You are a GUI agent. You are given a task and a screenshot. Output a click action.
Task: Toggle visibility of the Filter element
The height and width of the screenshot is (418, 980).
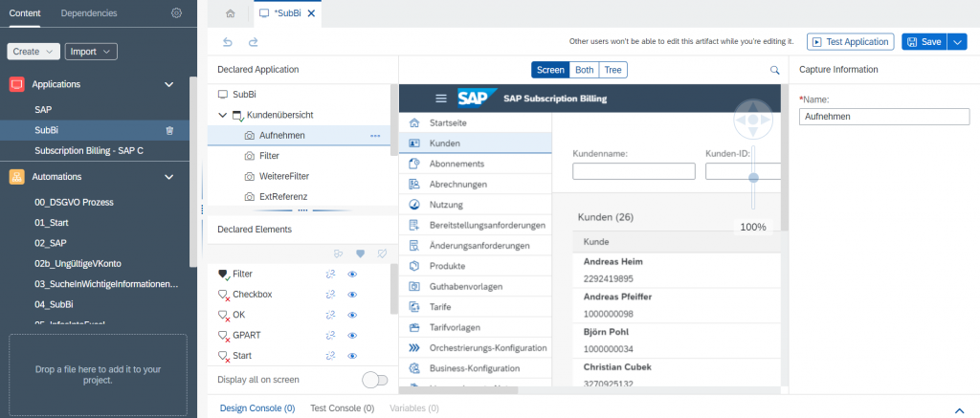point(352,275)
